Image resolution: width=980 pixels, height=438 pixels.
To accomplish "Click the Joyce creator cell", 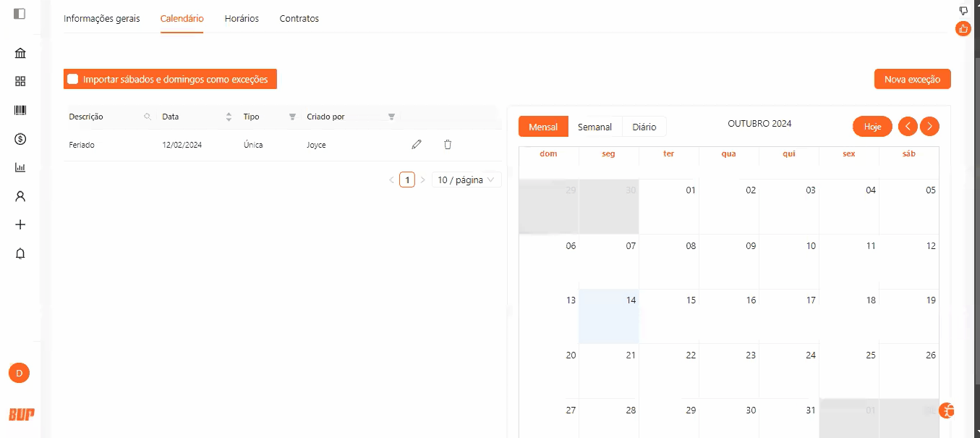I will click(x=316, y=145).
